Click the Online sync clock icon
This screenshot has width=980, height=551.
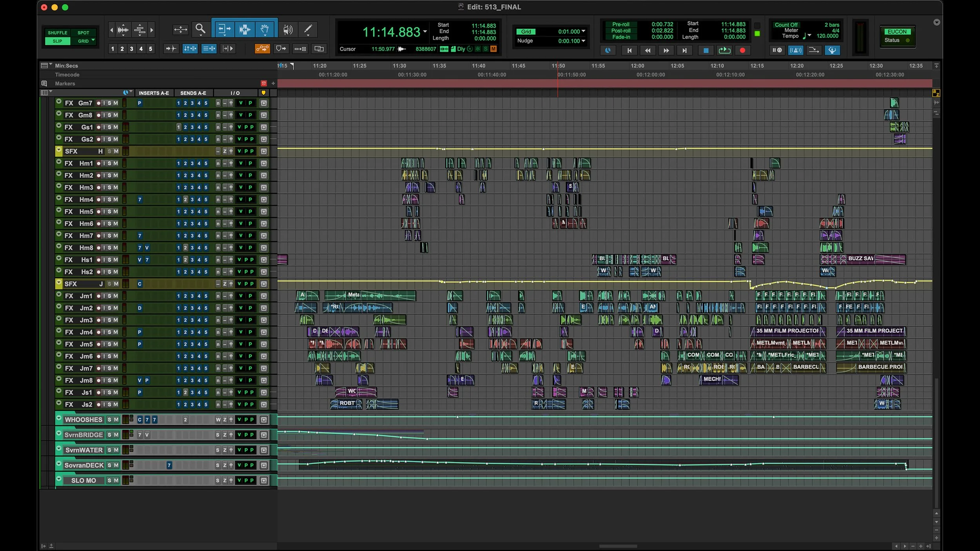coord(608,50)
